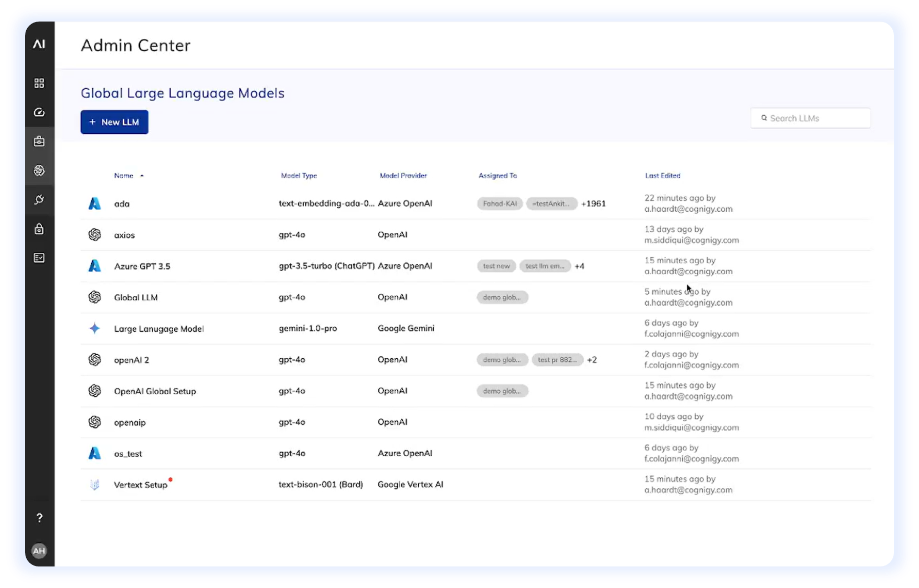Screen dimensions: 919x588
Task: Open the briefcase icon in sidebar
Action: click(x=39, y=141)
